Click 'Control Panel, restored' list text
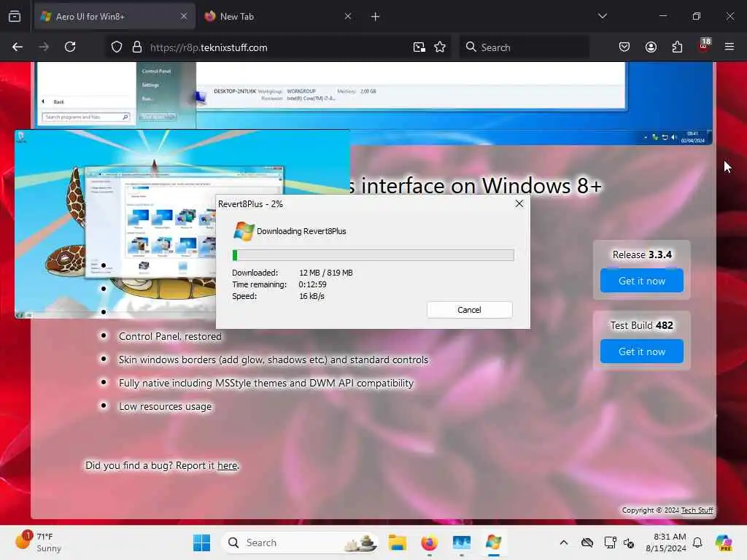The image size is (747, 560). coord(170,337)
